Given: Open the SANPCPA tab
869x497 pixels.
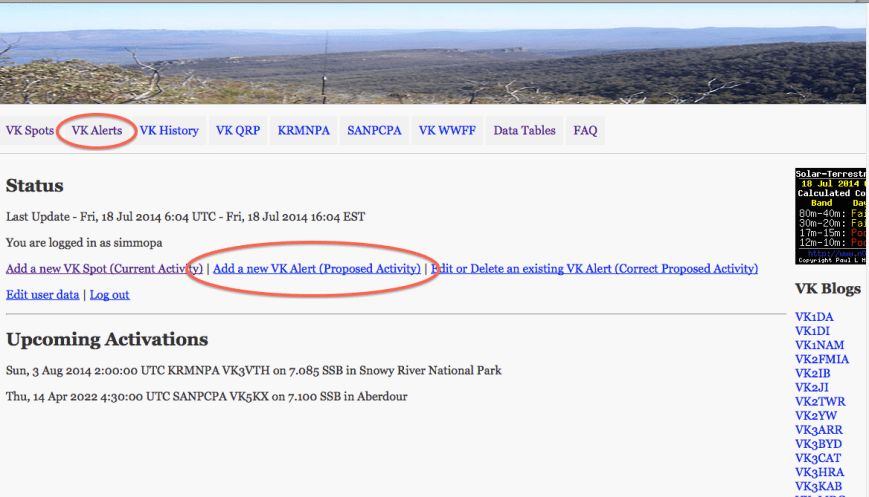Looking at the screenshot, I should 374,131.
